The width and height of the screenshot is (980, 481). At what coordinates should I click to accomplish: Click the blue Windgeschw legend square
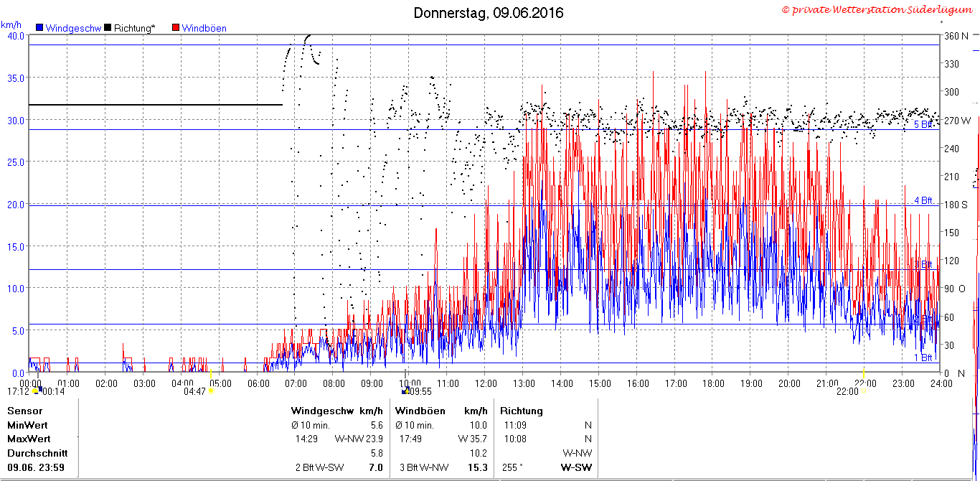pos(39,28)
